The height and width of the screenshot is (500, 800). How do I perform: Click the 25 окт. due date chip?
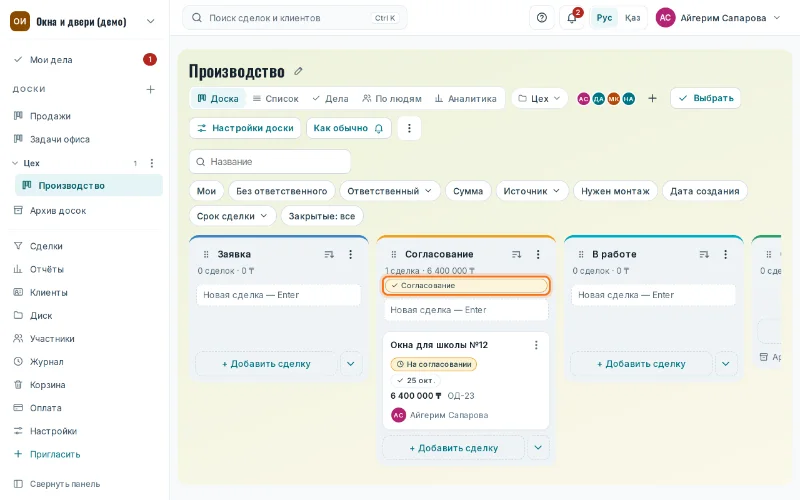pyautogui.click(x=416, y=381)
